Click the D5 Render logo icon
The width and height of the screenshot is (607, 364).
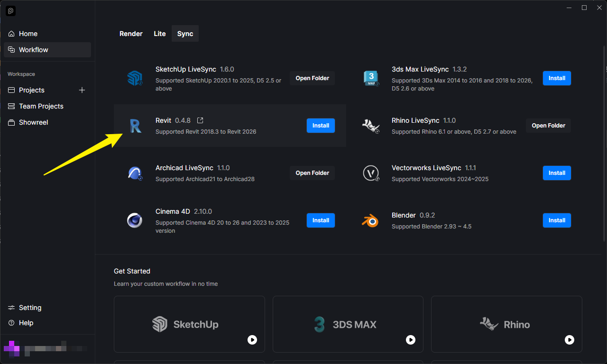tap(10, 10)
